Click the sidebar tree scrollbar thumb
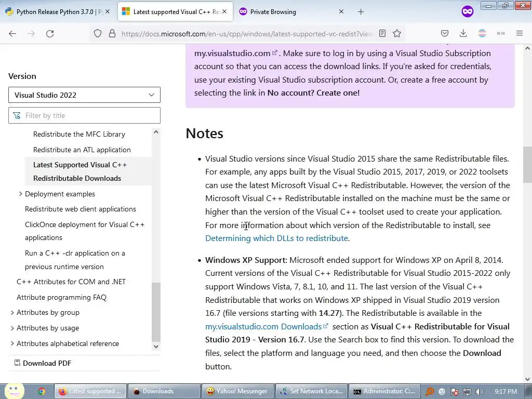The image size is (532, 399). tap(156, 312)
